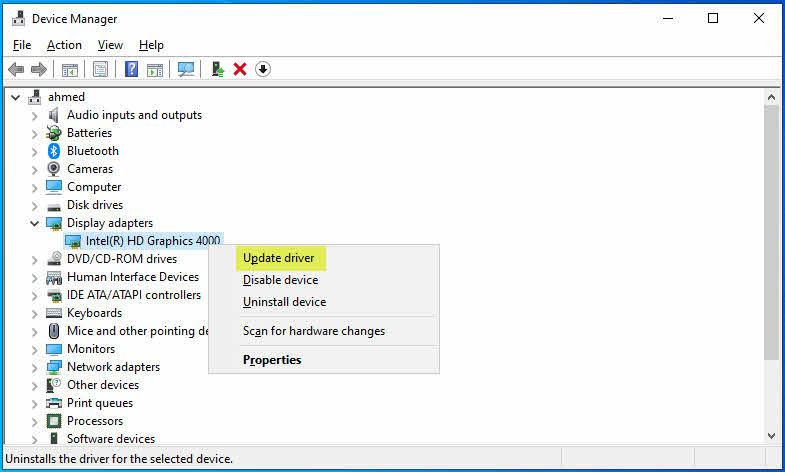Minimize the Device Manager window
Screen dimensions: 785x472
(668, 19)
